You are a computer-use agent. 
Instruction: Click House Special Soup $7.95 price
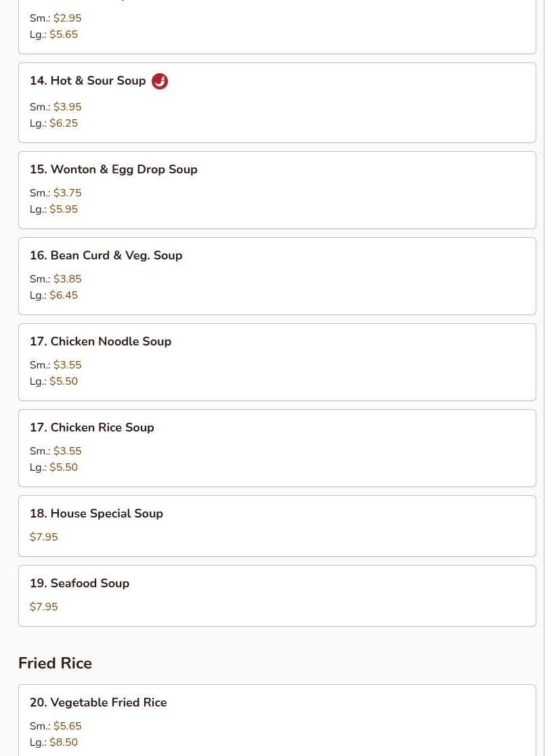point(44,537)
